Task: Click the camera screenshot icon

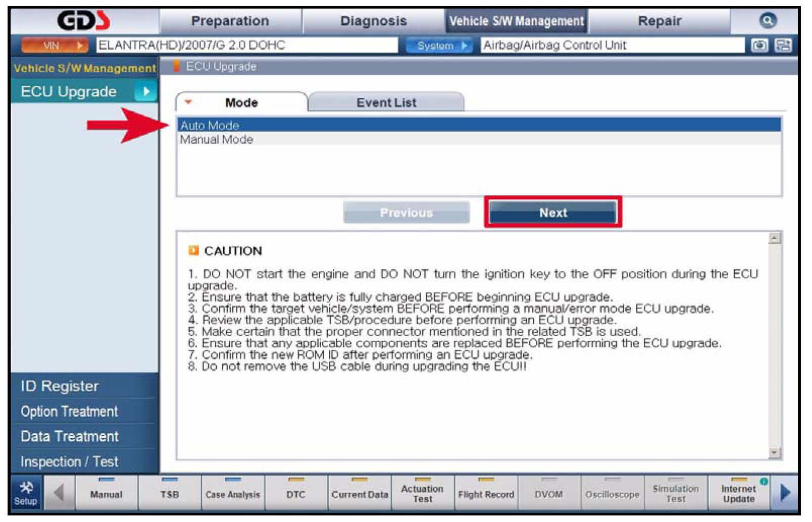Action: [759, 45]
